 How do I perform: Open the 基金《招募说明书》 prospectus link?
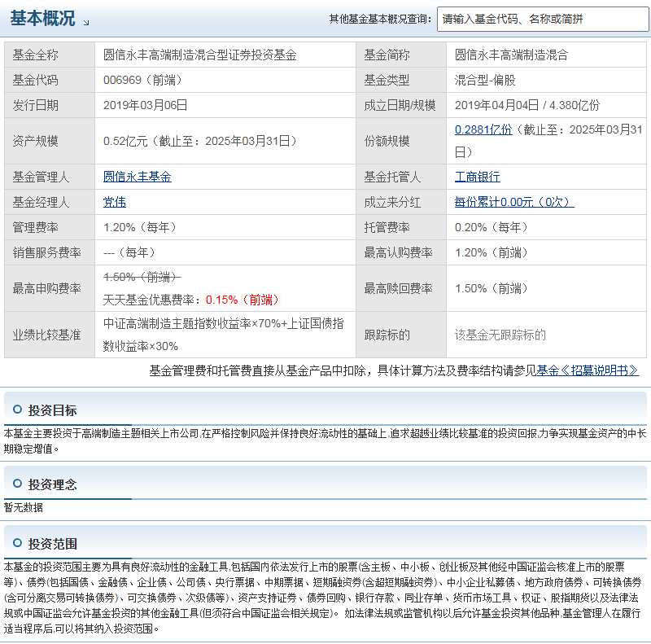[x=588, y=370]
